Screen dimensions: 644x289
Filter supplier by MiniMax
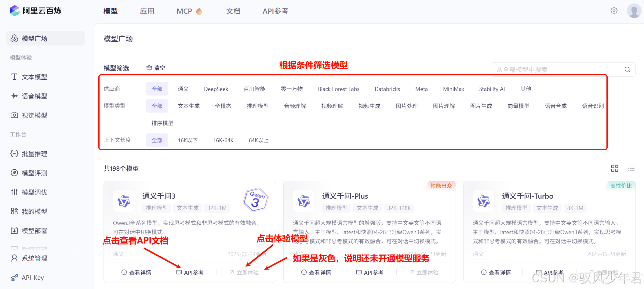click(x=453, y=89)
